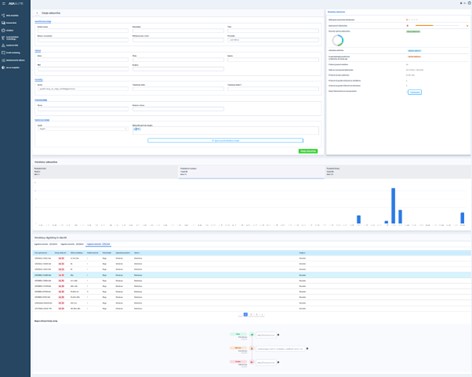This screenshot has height=377, width=472.
Task: Open the select dropdown in the last form section
Action: click(82, 129)
